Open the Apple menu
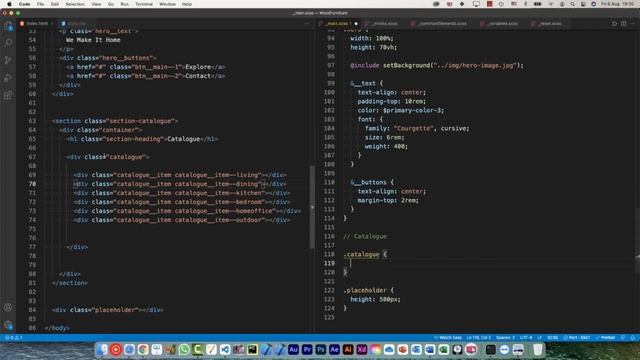640x360 pixels. coord(9,4)
